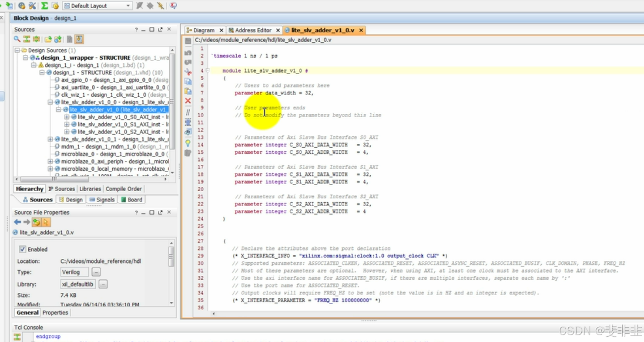Click the Sources panel search magnifier icon

coord(17,39)
